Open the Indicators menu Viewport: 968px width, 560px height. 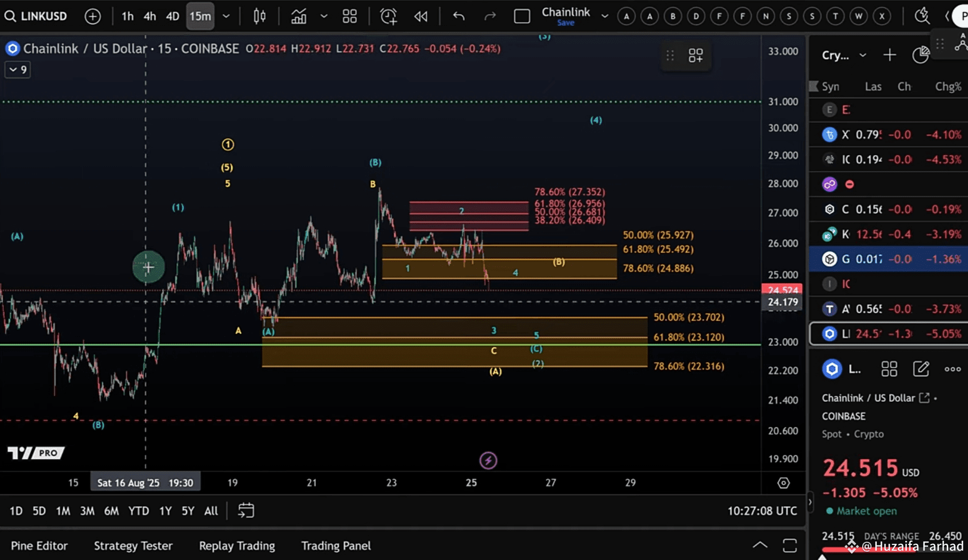click(x=299, y=16)
